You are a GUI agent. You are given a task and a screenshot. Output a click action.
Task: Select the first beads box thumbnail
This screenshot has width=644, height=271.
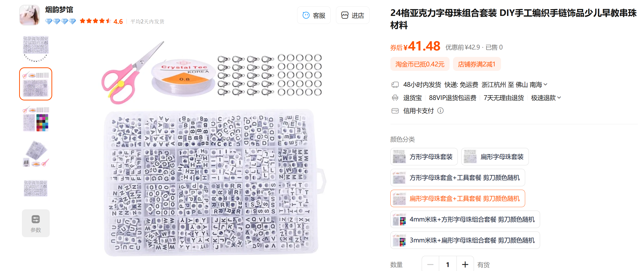tap(36, 49)
